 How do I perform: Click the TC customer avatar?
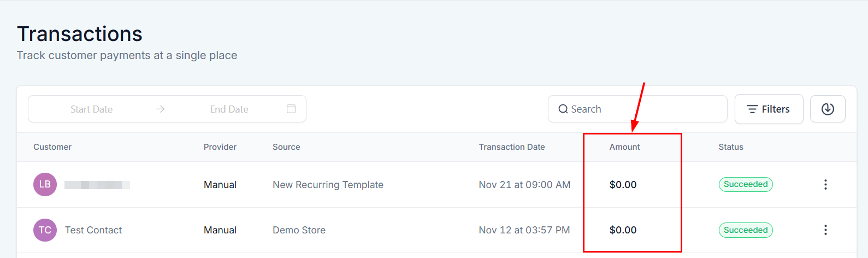coord(45,230)
